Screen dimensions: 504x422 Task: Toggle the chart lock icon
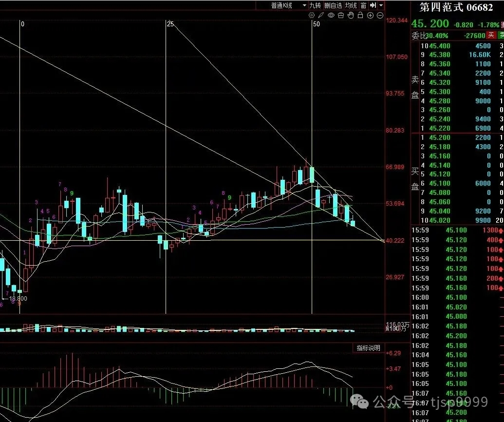click(360, 15)
